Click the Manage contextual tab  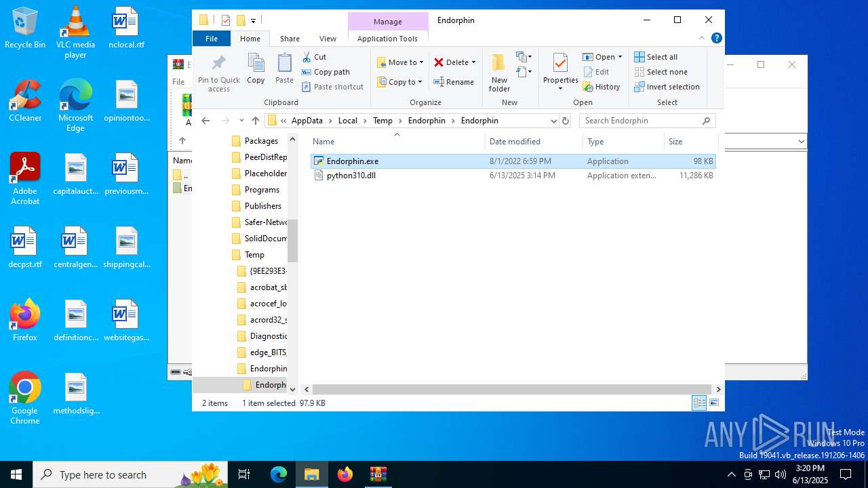click(388, 22)
